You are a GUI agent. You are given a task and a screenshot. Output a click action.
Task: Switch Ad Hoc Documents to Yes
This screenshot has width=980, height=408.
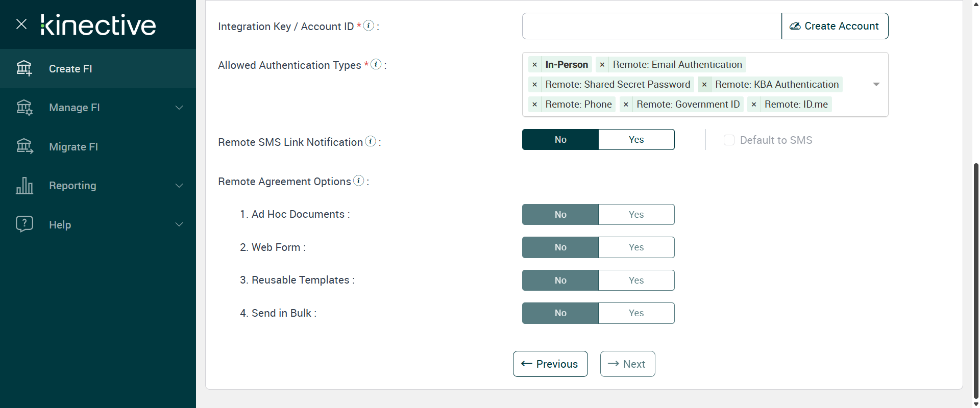[636, 215]
